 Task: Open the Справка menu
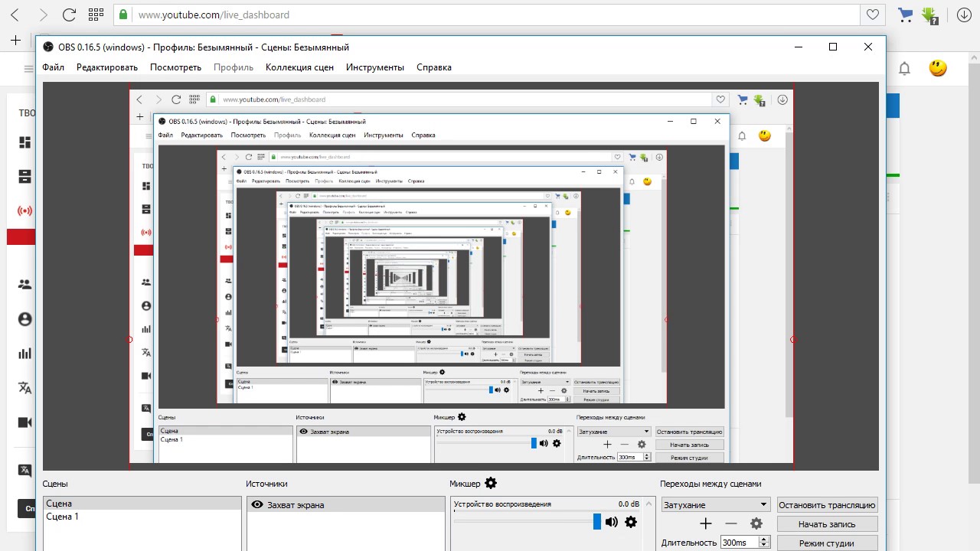[434, 67]
